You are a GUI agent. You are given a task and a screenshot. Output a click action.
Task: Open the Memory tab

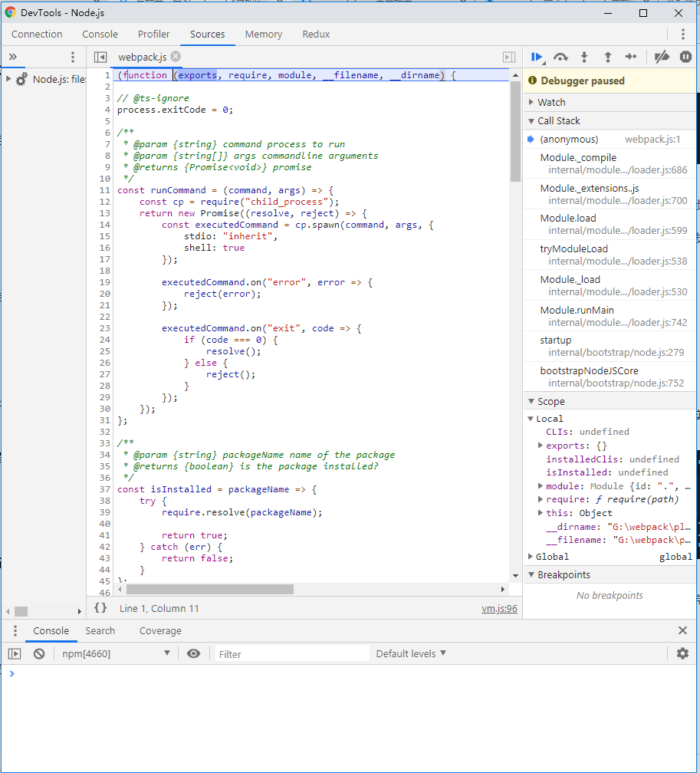pos(264,34)
